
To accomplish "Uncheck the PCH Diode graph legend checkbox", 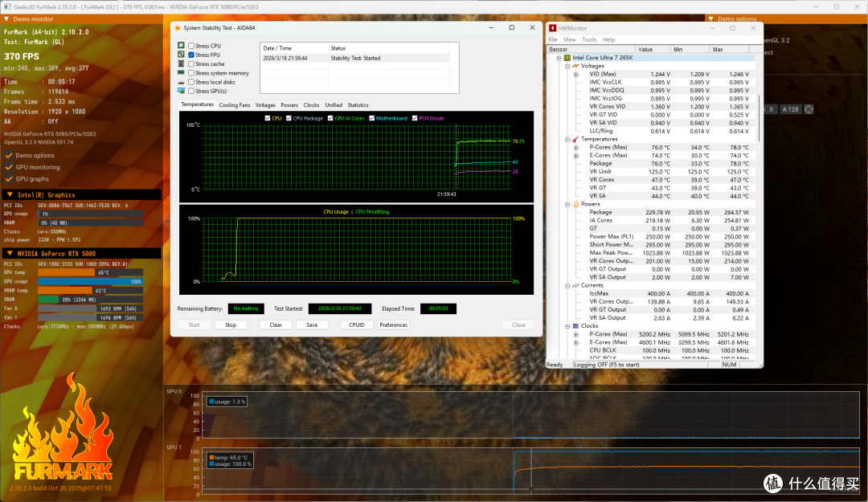I will click(x=415, y=118).
